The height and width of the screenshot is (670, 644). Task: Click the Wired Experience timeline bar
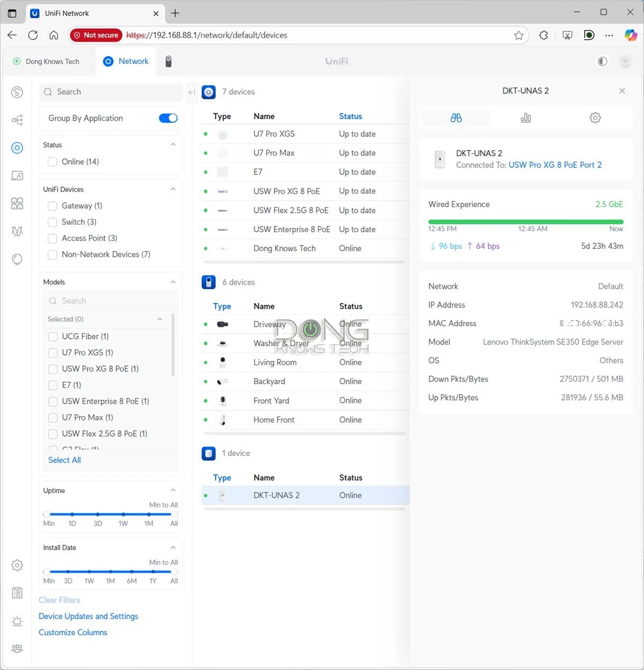(x=526, y=222)
